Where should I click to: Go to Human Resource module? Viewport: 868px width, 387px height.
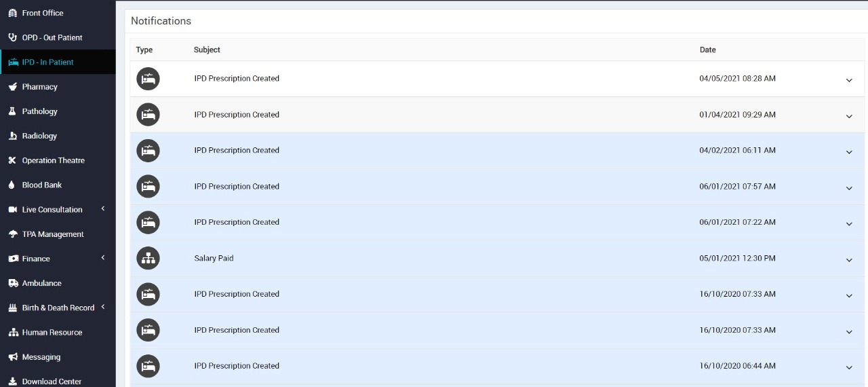coord(52,332)
